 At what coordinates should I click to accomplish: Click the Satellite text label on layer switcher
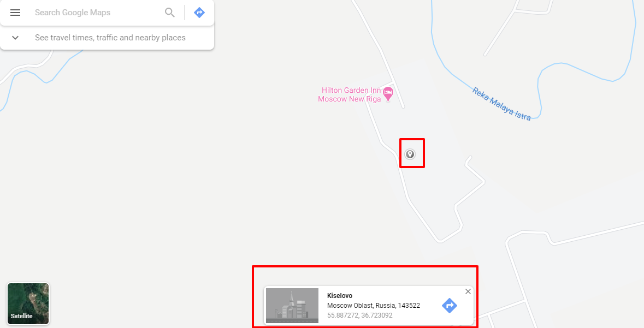click(21, 316)
